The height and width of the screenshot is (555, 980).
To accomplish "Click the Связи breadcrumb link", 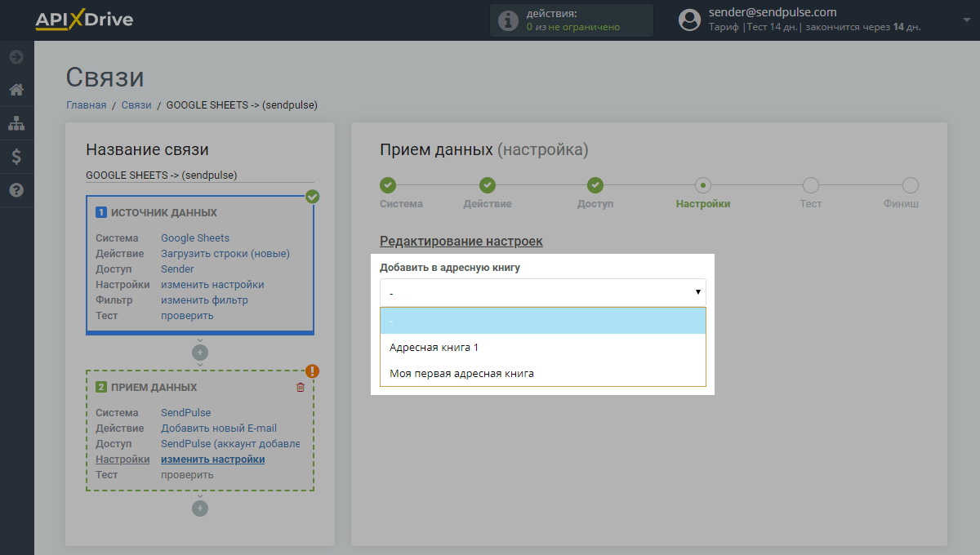I will pyautogui.click(x=136, y=105).
